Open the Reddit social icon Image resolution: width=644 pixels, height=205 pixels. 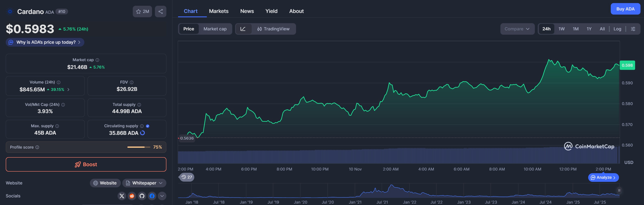132,196
